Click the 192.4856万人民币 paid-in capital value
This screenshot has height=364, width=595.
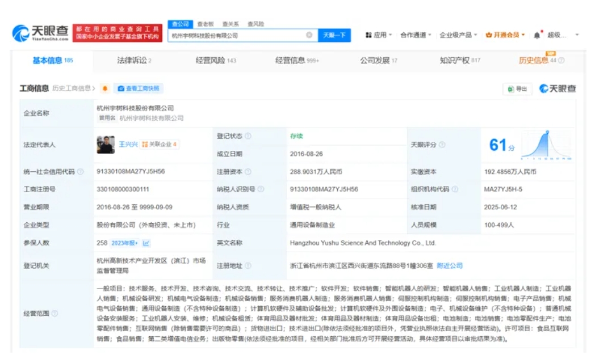coord(510,172)
